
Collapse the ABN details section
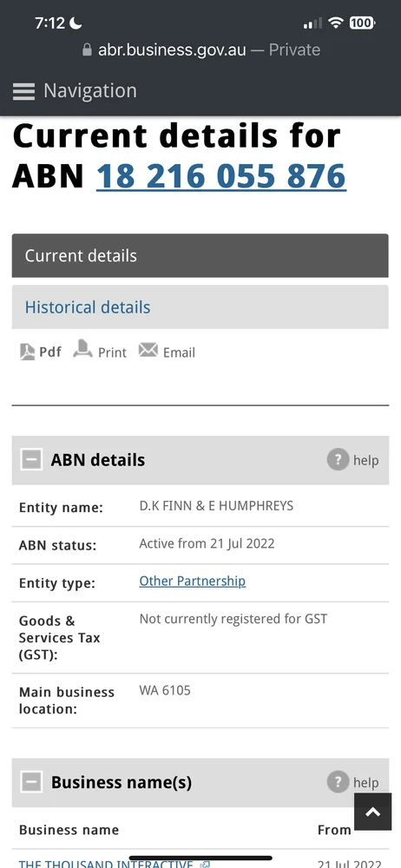coord(31,459)
